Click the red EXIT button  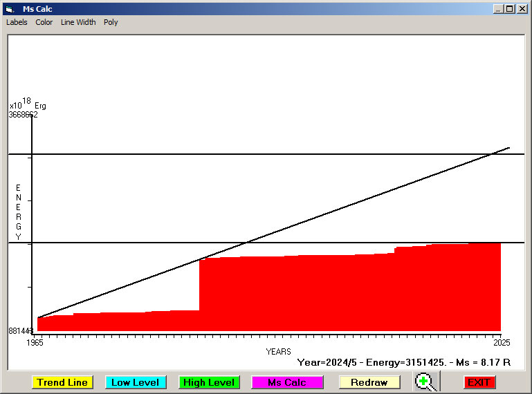479,382
